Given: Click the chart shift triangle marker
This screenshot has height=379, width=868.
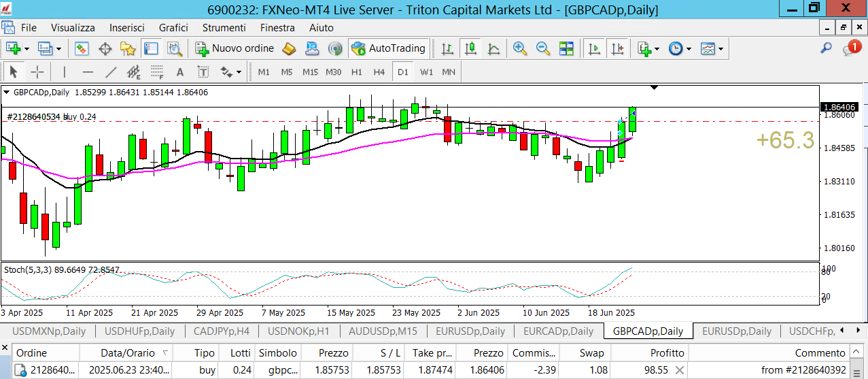Looking at the screenshot, I should (x=654, y=88).
